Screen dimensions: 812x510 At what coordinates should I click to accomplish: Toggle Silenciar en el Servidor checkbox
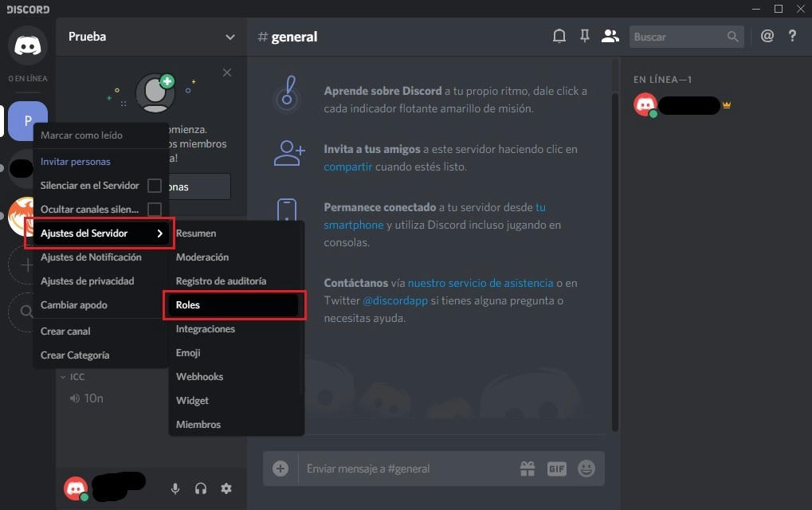(155, 186)
